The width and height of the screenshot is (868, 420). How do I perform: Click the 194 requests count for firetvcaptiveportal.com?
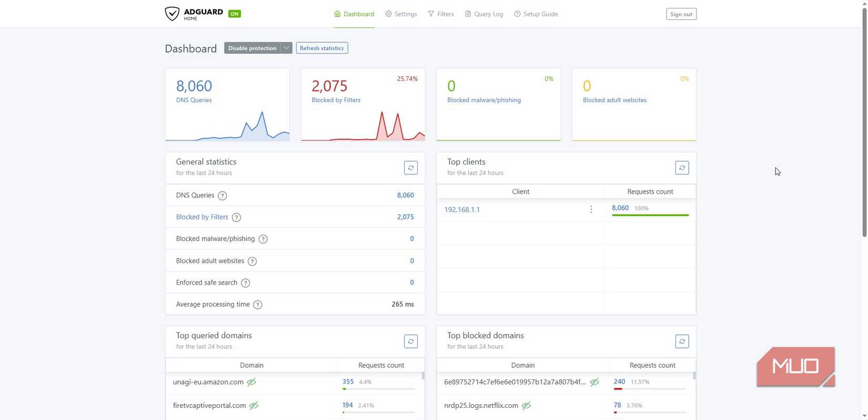pyautogui.click(x=347, y=405)
